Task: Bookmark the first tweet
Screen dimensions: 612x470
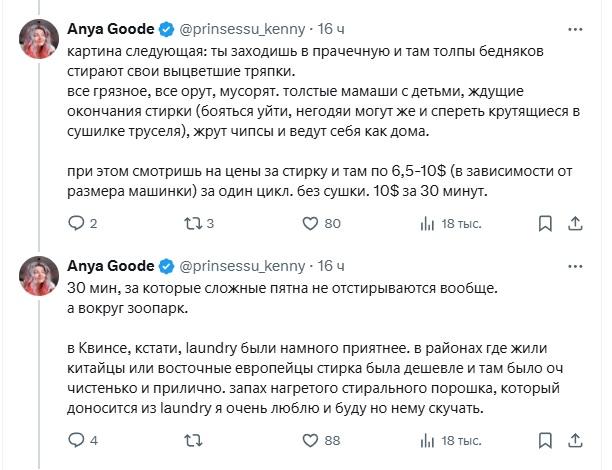Action: (543, 224)
